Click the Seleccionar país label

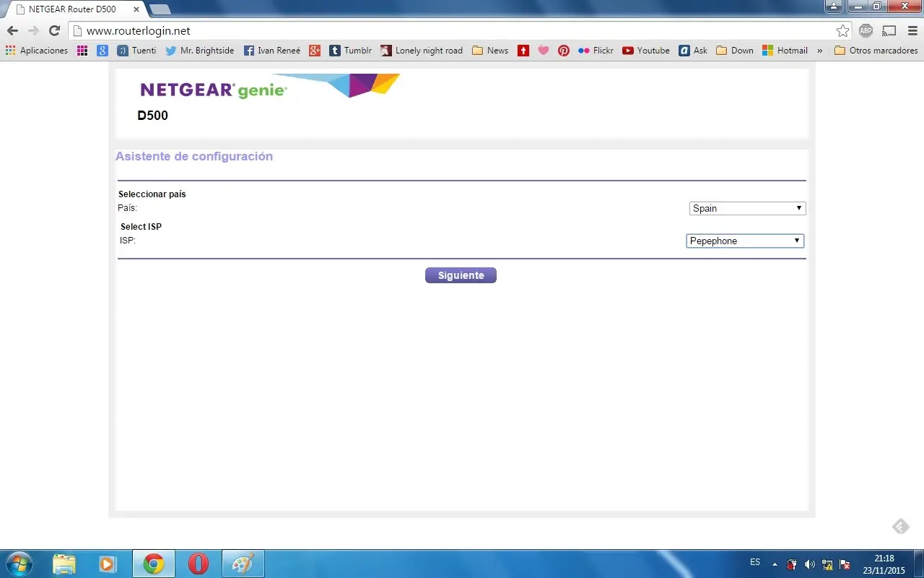coord(152,194)
